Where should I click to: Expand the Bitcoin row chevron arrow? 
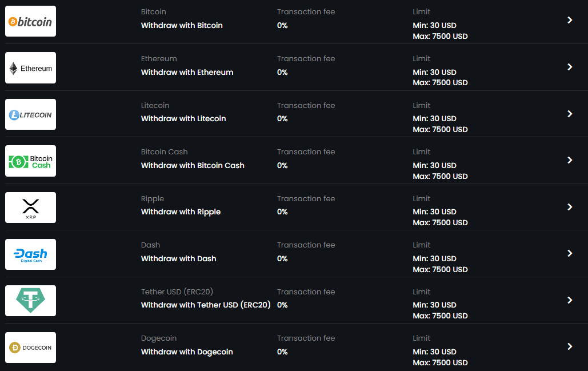click(570, 20)
